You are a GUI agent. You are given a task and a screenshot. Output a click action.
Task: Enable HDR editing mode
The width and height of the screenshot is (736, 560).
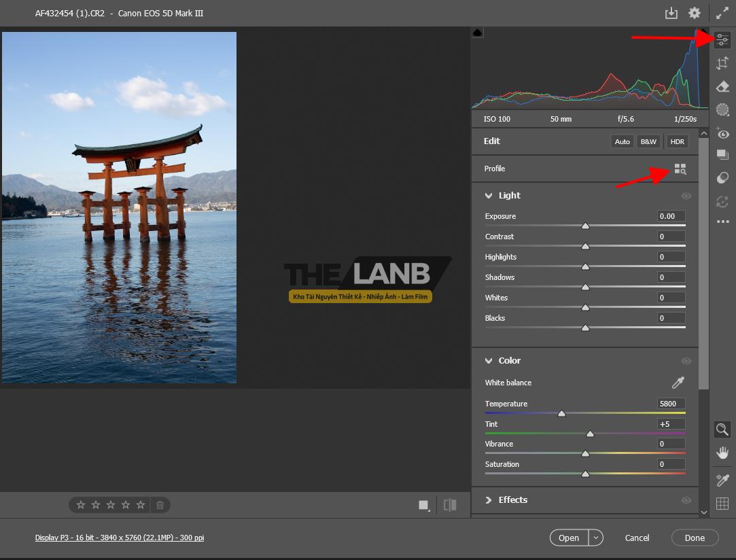click(x=677, y=141)
